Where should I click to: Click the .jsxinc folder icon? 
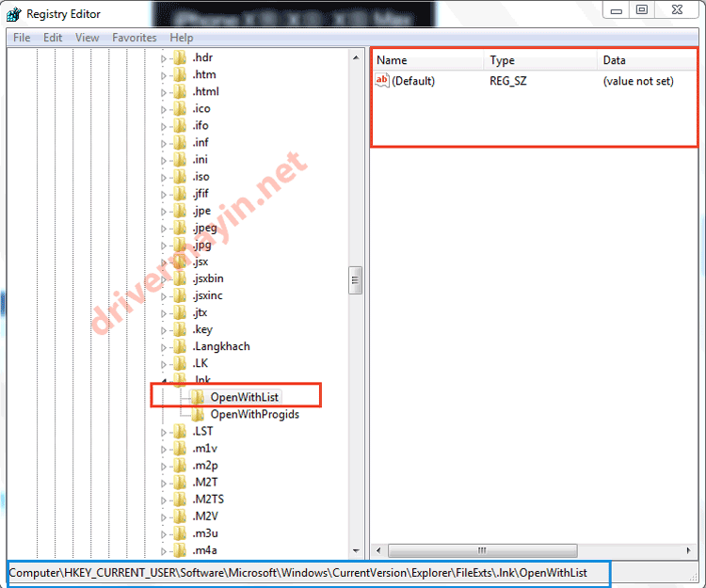tap(180, 296)
